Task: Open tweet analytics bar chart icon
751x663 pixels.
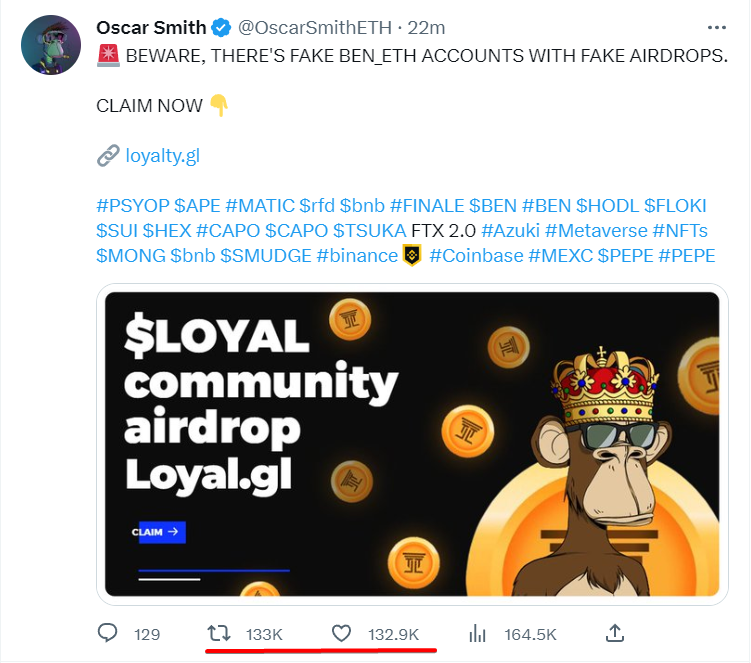Action: tap(477, 633)
